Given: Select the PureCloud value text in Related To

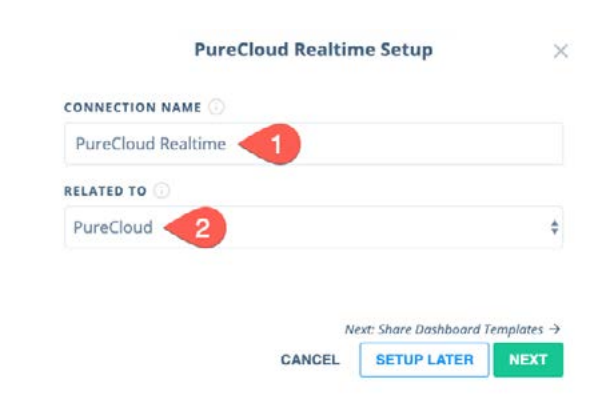Looking at the screenshot, I should pyautogui.click(x=113, y=228).
